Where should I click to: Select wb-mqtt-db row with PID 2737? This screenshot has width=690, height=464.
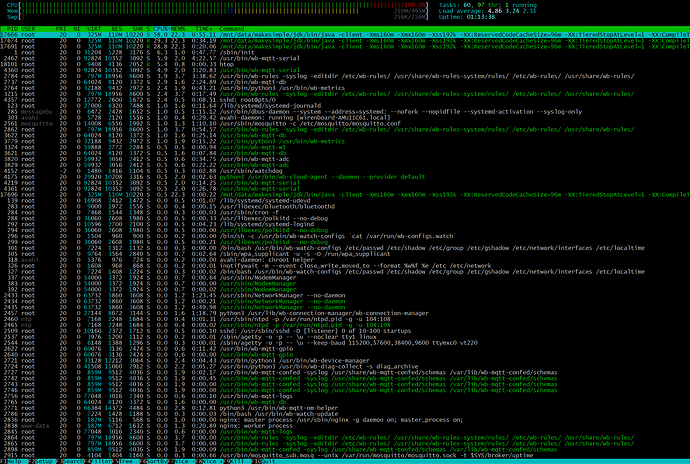point(345,82)
